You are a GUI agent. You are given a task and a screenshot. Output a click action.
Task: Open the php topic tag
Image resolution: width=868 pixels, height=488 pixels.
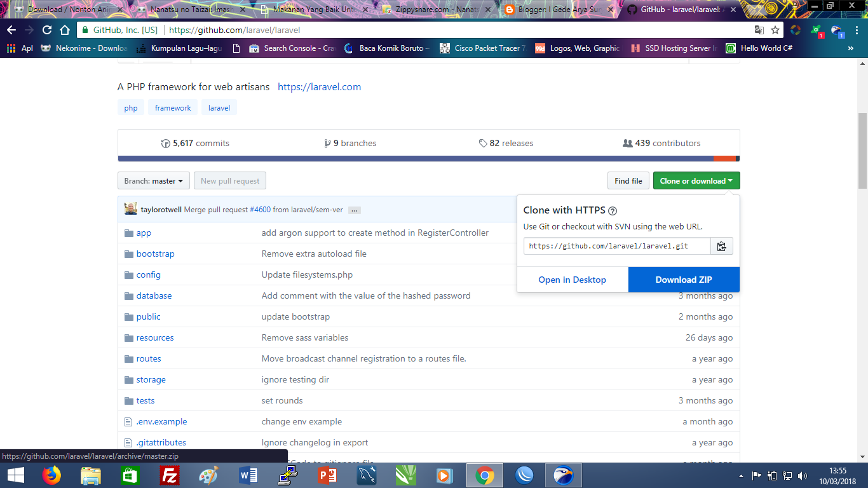pos(131,108)
